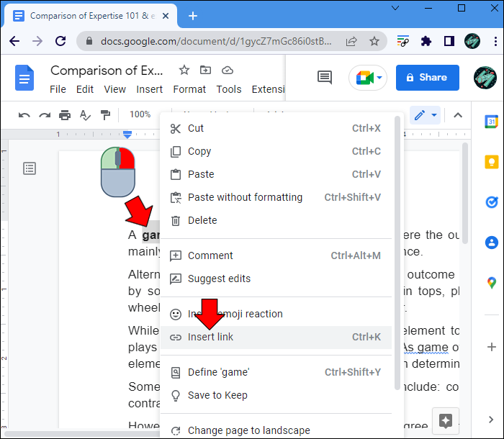This screenshot has width=504, height=439.
Task: Open Google Calendar side panel icon
Action: [x=491, y=122]
